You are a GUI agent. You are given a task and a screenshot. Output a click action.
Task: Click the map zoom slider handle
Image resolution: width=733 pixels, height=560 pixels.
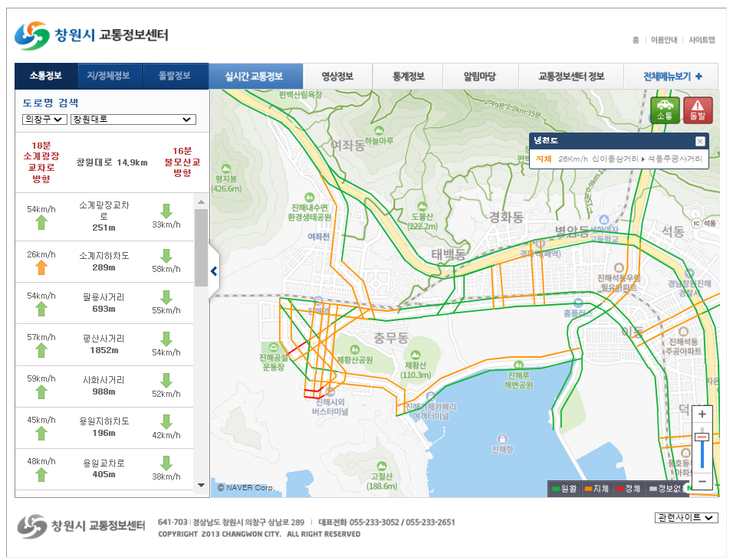703,437
